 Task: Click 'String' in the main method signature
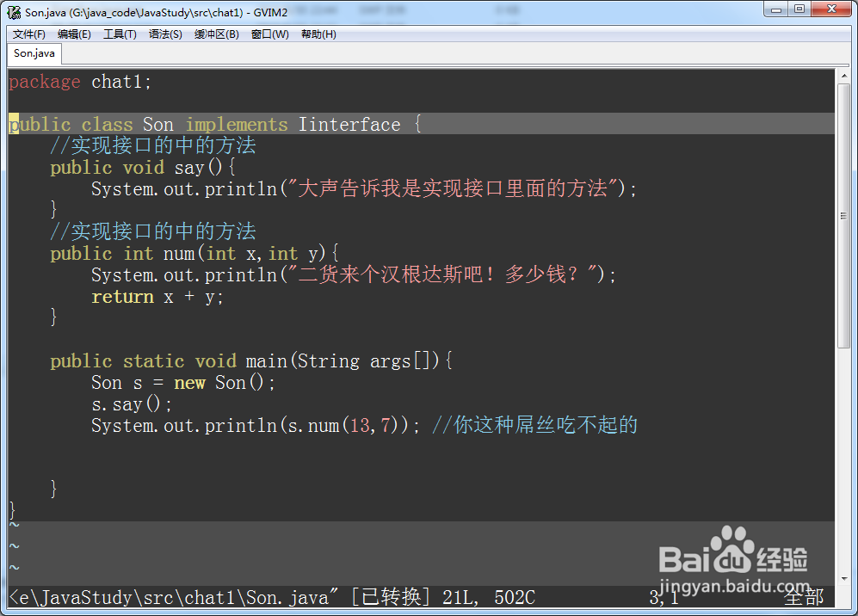click(x=329, y=361)
